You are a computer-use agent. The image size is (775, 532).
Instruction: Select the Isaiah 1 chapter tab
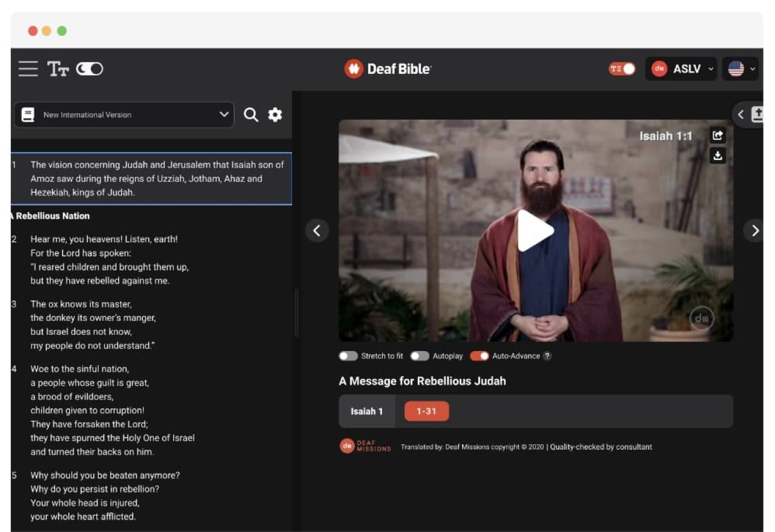coord(366,412)
